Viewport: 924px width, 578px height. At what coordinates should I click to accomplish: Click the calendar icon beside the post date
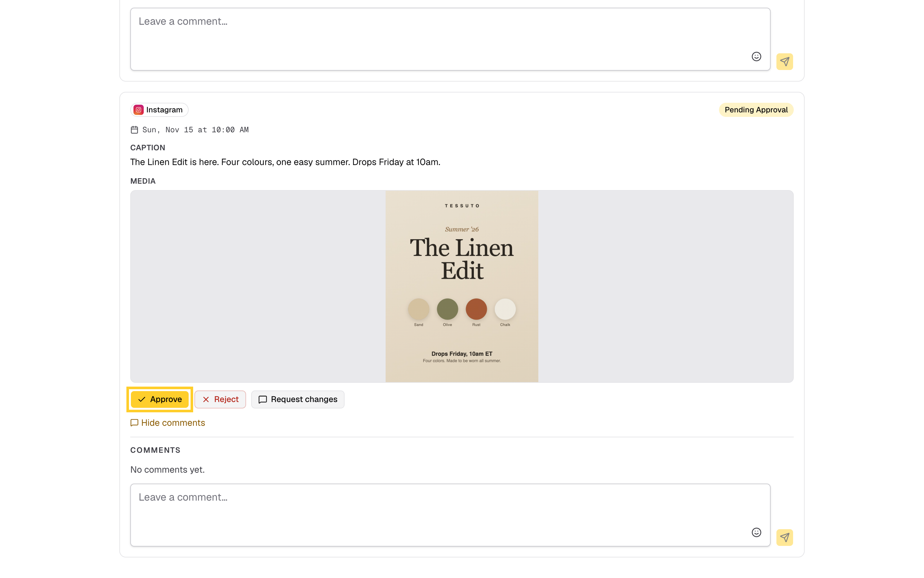(x=134, y=130)
